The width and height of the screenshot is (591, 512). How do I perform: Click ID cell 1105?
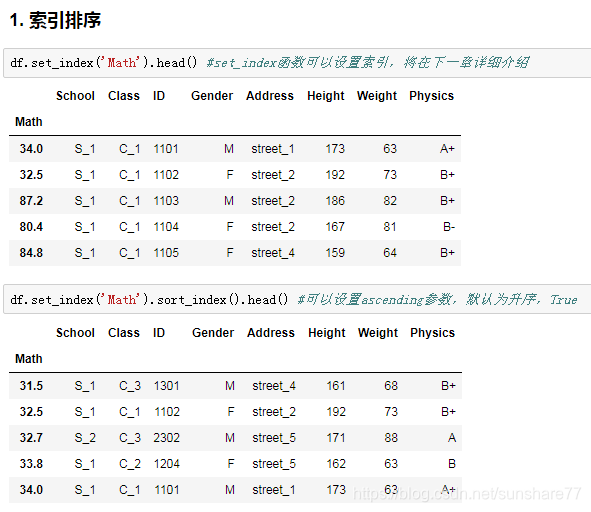pos(166,253)
